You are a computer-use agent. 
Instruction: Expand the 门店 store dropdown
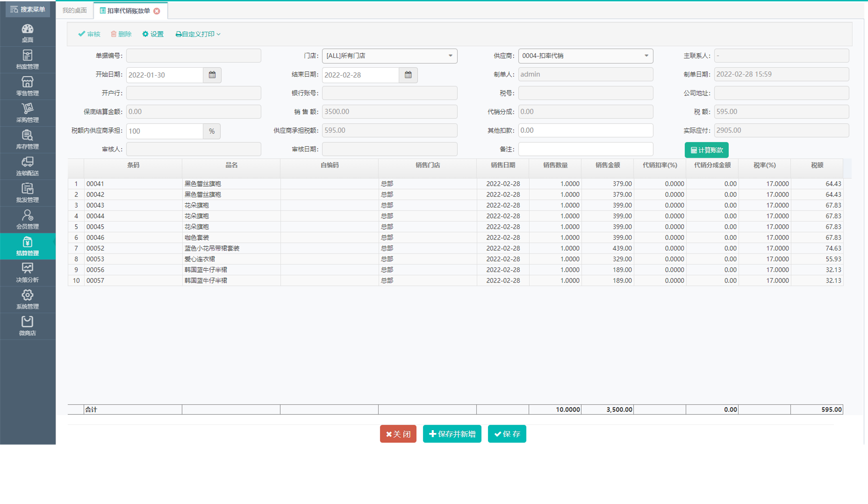[x=389, y=56]
